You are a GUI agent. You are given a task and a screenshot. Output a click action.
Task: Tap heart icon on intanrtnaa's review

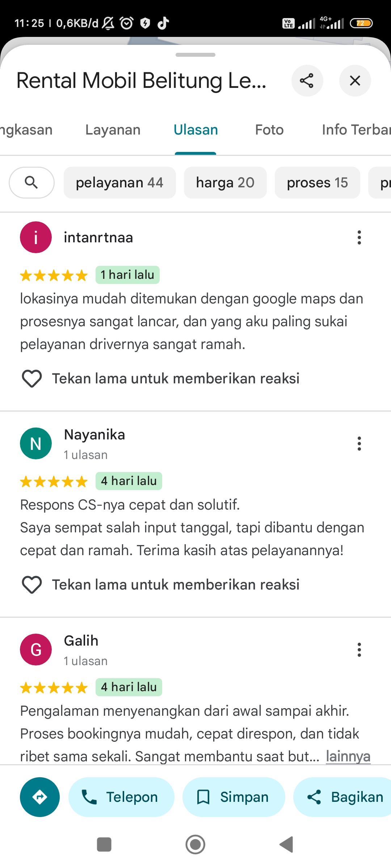pyautogui.click(x=32, y=379)
